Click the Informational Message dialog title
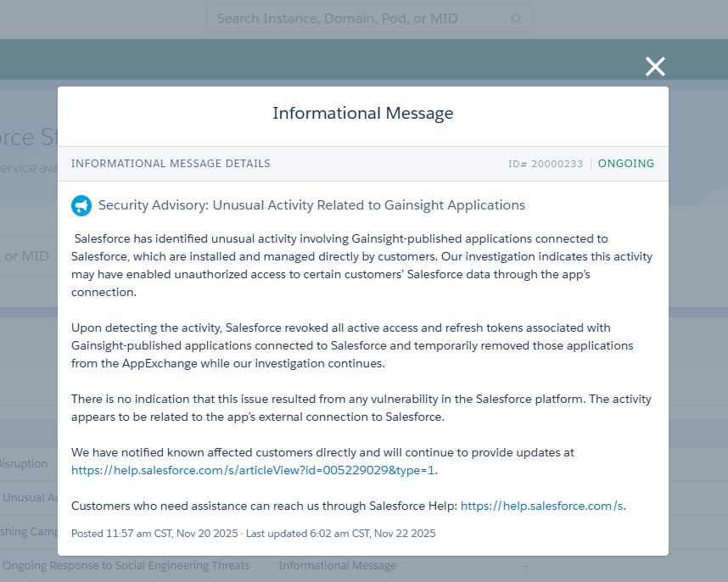 coord(362,114)
